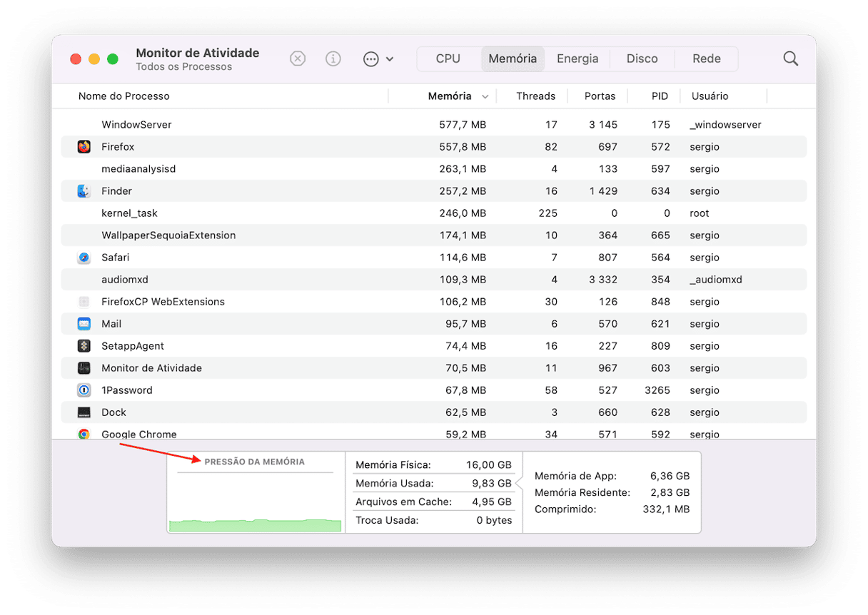Click Troca Usada 0 bytes value
868x615 pixels.
click(x=495, y=521)
